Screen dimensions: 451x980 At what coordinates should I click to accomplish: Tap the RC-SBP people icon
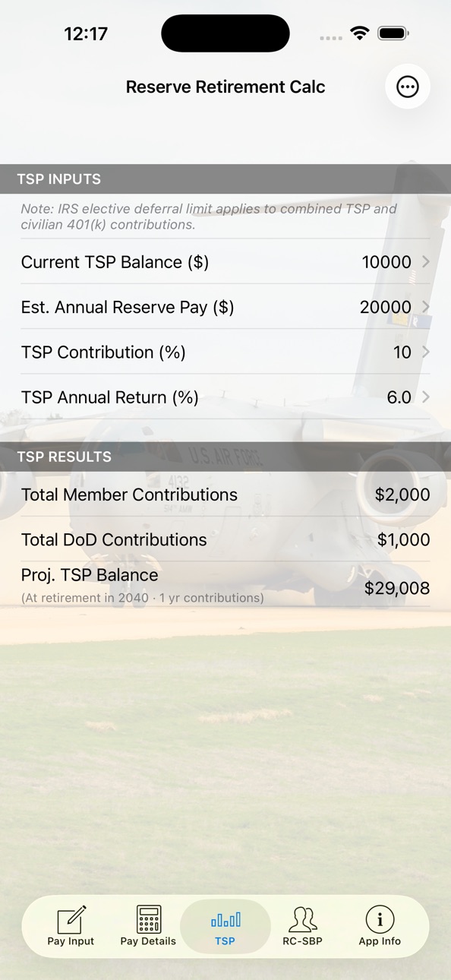pyautogui.click(x=302, y=918)
